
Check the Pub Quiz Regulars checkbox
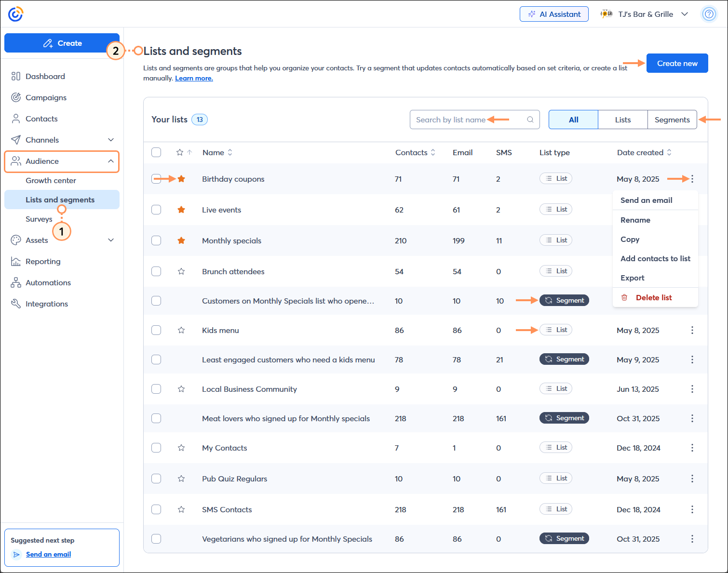click(156, 479)
